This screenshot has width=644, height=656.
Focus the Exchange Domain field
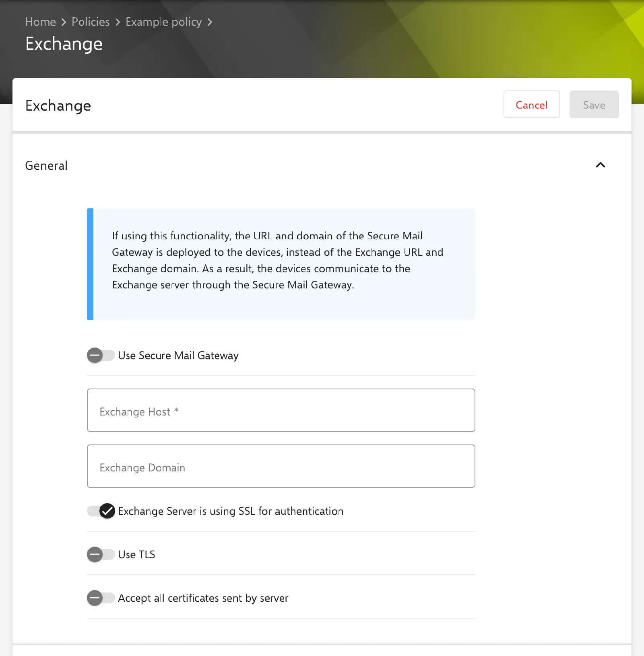coord(281,466)
